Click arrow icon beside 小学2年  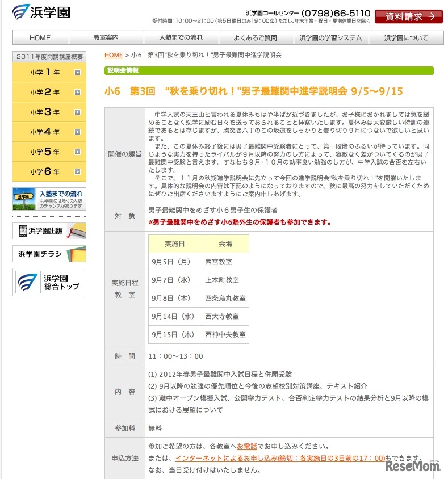[78, 93]
